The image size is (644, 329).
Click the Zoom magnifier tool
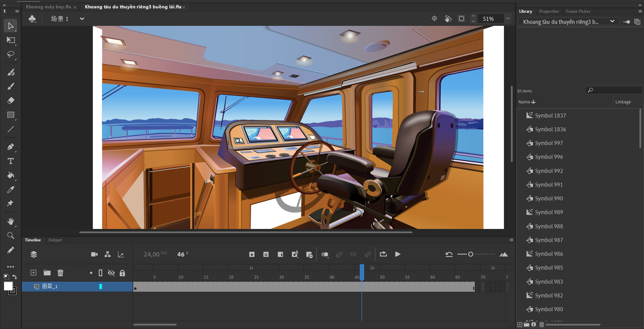tap(11, 236)
